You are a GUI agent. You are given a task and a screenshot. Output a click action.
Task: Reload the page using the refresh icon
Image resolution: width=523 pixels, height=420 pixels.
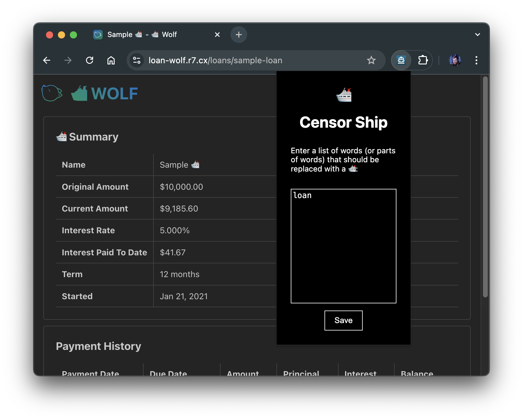coord(90,60)
